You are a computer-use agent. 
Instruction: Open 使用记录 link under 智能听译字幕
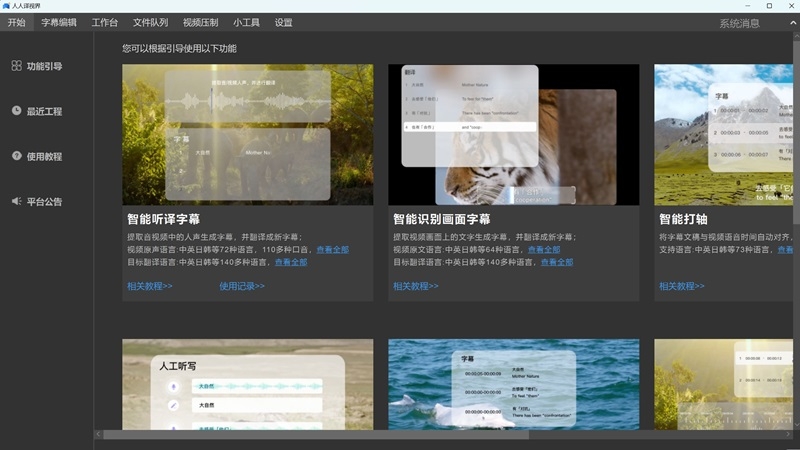point(242,286)
